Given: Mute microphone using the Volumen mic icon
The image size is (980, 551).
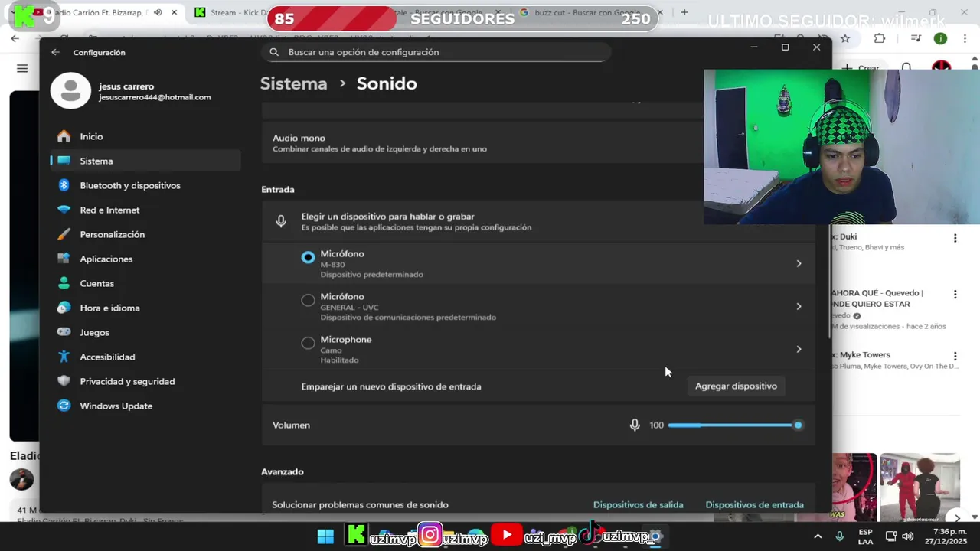Looking at the screenshot, I should (x=635, y=425).
